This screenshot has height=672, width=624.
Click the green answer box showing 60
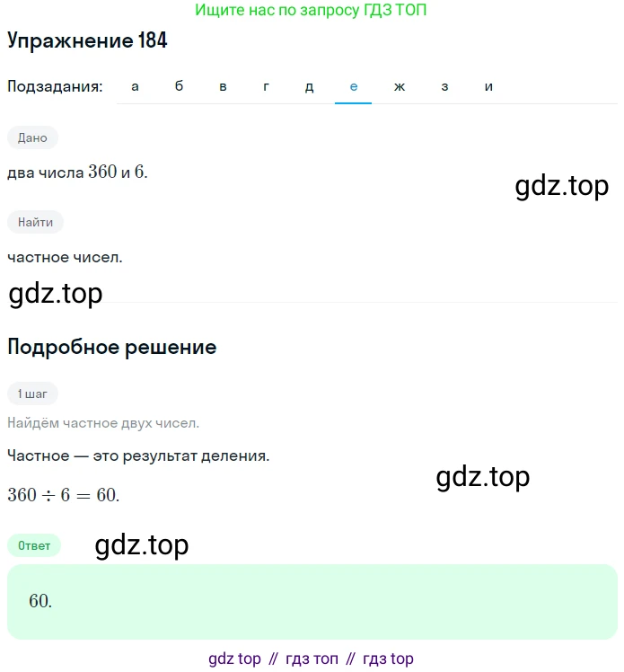(x=312, y=602)
